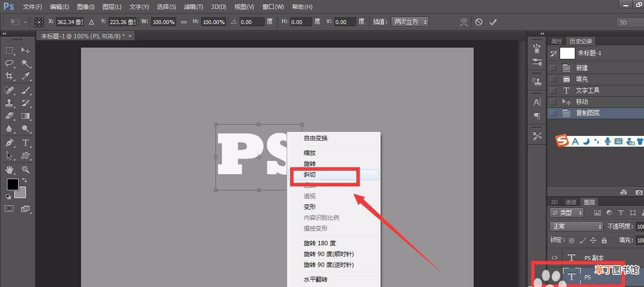
Task: Select the Move tool
Action: [x=26, y=51]
